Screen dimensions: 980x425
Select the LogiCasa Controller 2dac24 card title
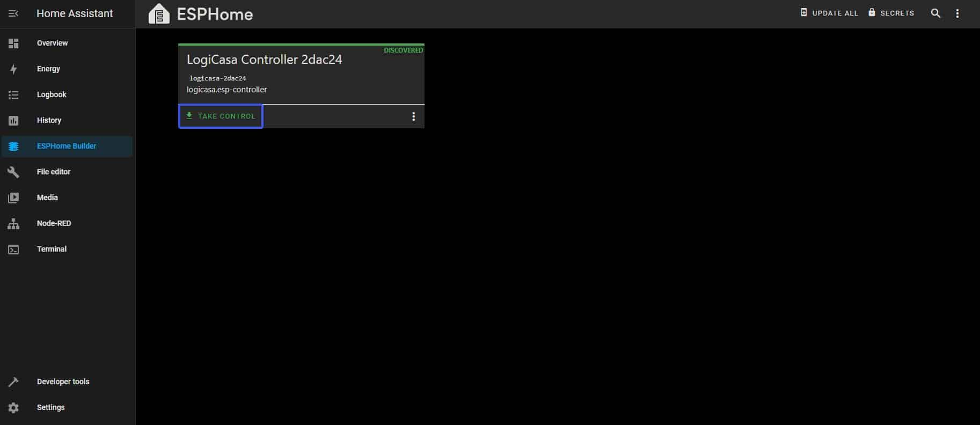point(265,60)
